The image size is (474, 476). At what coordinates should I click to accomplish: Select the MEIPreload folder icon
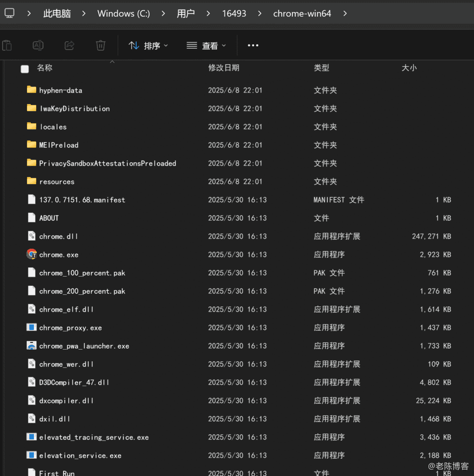32,144
